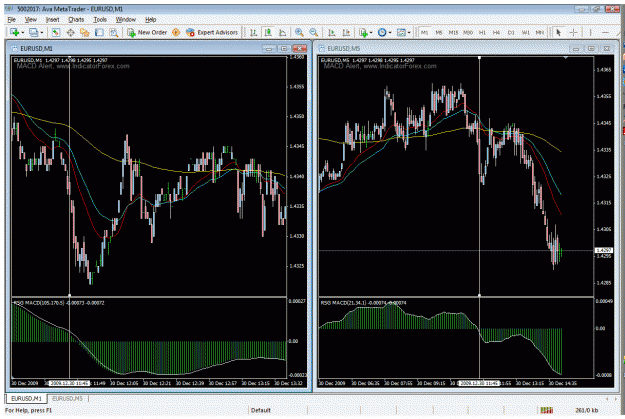Open the Strategy Tester magnifier icon
Screen dimensions: 625x419
[x=114, y=32]
